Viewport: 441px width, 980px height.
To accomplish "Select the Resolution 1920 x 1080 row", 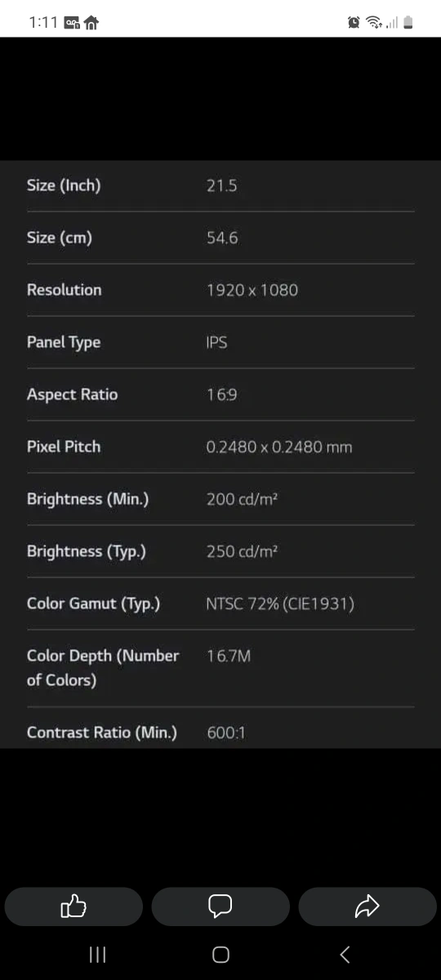I will click(220, 290).
